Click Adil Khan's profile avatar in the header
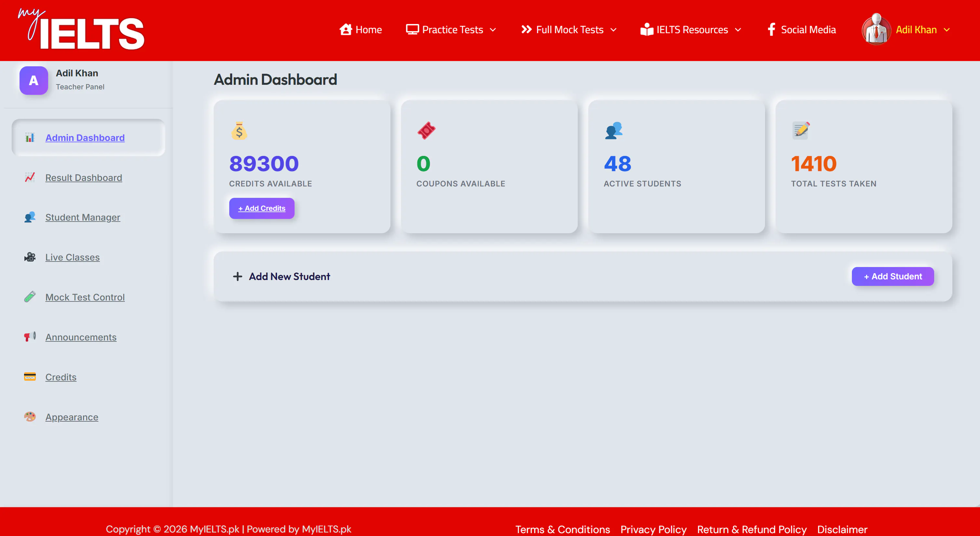 [x=876, y=29]
